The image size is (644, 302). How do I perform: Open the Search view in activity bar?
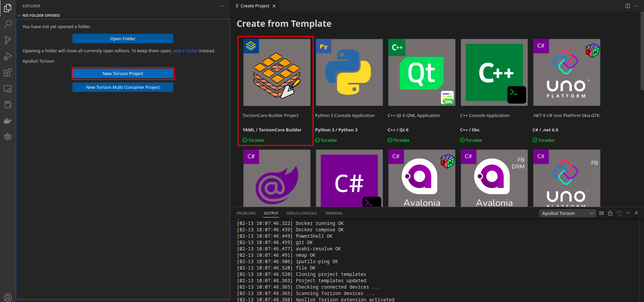tap(8, 24)
